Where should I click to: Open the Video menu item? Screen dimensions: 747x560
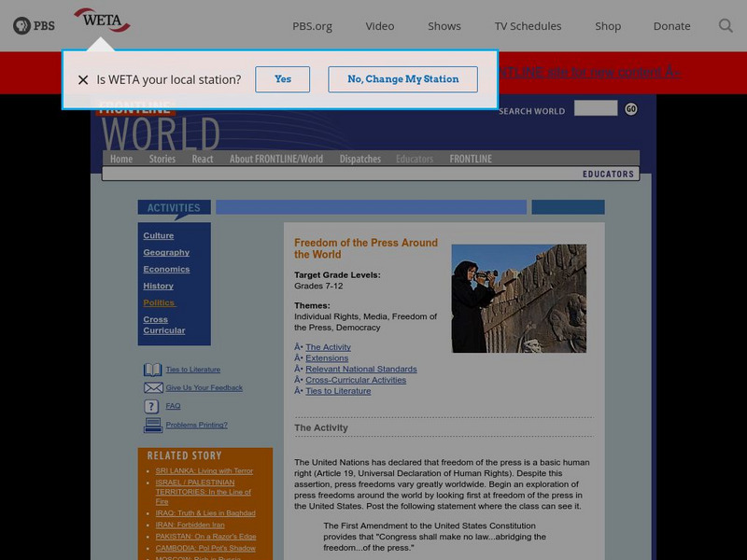(x=380, y=26)
